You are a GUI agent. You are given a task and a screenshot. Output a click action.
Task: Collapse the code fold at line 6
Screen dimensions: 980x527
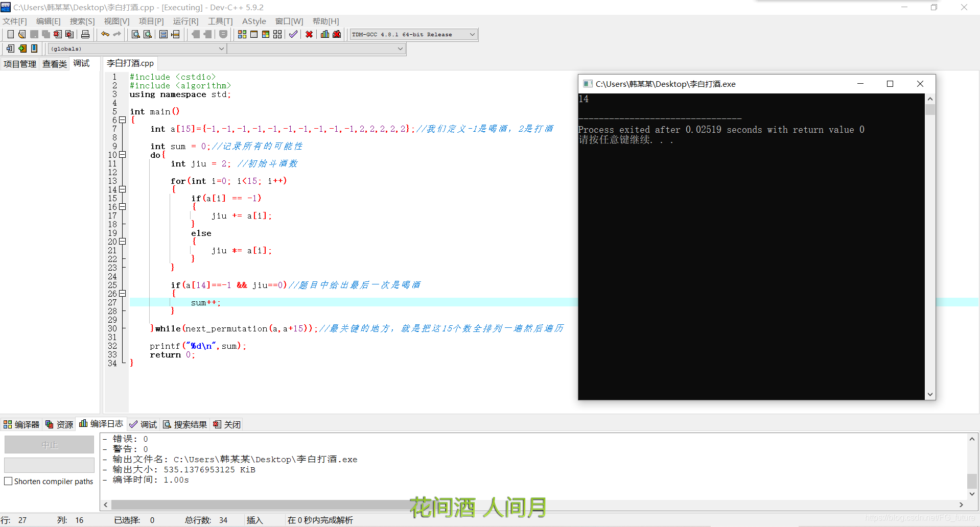[x=123, y=120]
